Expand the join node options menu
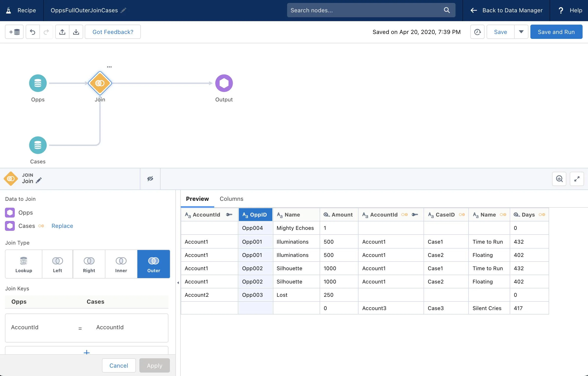588x376 pixels. 108,66
